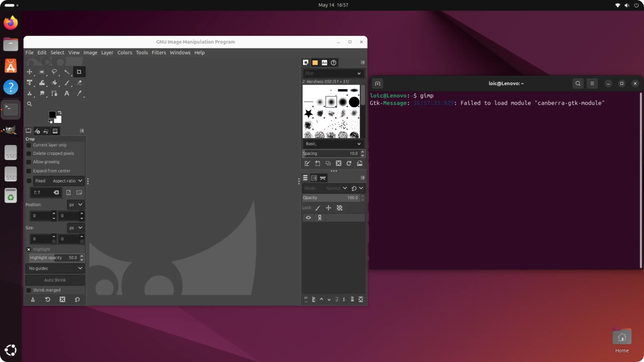Open the Colors menu
The width and height of the screenshot is (644, 362).
(x=125, y=52)
